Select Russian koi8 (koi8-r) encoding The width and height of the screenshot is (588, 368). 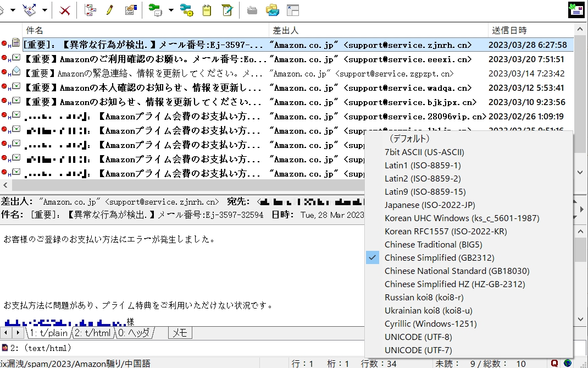click(424, 298)
